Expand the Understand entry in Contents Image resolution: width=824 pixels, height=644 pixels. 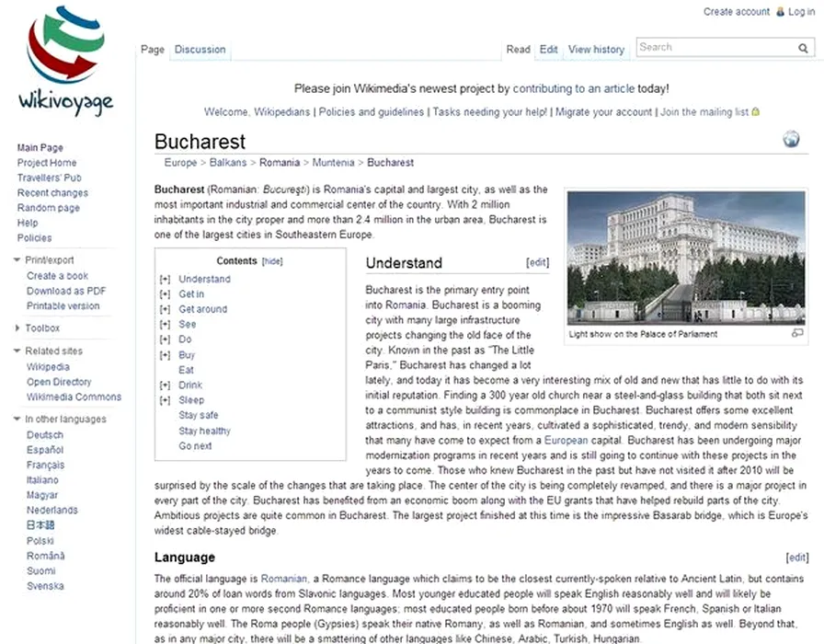(x=165, y=280)
